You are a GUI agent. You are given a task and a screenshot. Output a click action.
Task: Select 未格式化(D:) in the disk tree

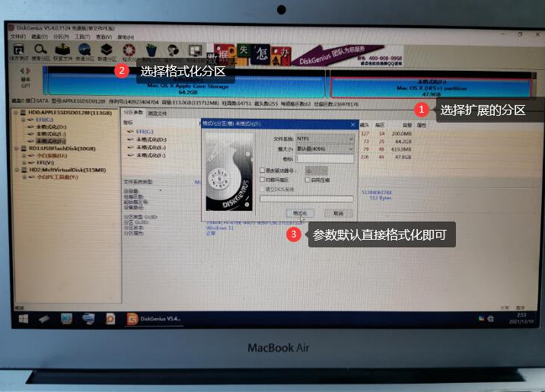51,127
